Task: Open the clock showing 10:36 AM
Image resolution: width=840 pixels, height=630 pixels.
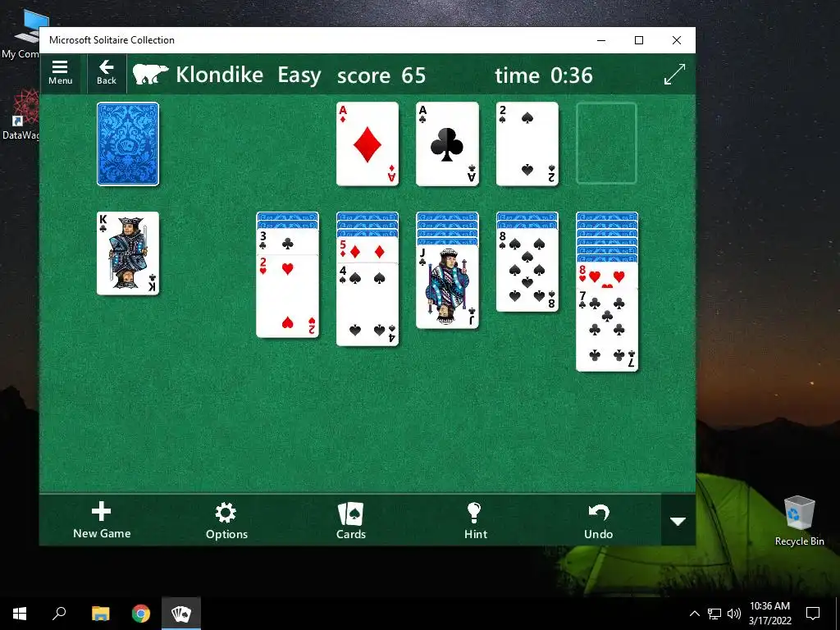Action: (769, 614)
